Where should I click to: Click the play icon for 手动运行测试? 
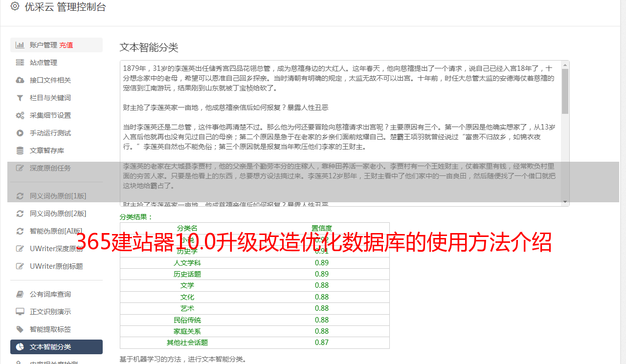(20, 133)
